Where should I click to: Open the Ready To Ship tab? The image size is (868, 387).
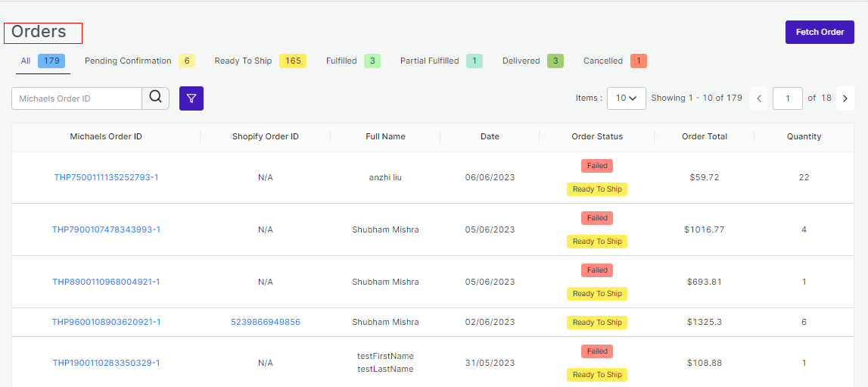(260, 61)
